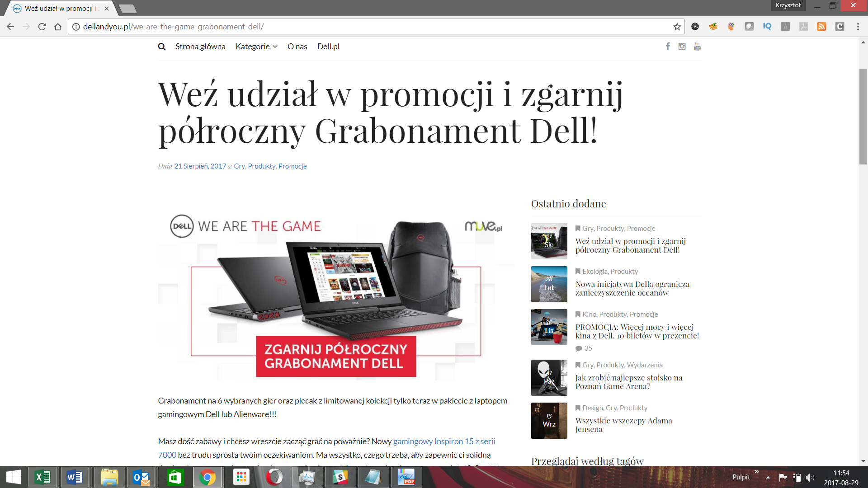Open Strona główna menu item
The image size is (868, 488).
(200, 47)
